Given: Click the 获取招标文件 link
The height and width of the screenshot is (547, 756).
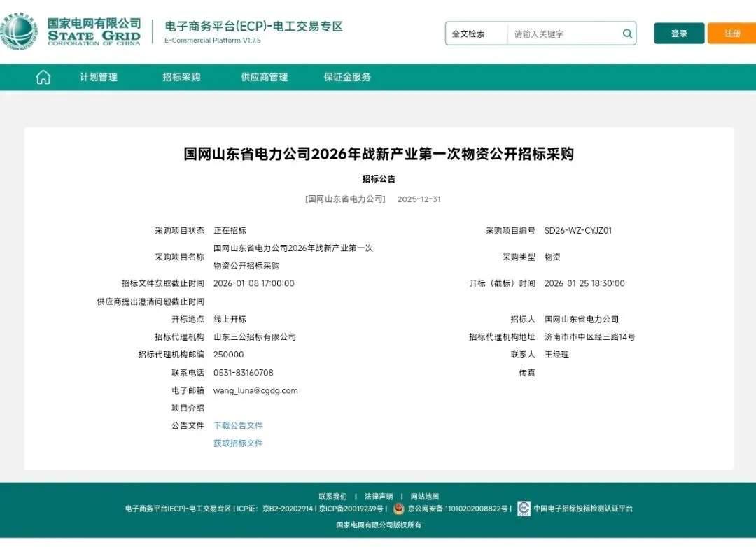Looking at the screenshot, I should click(x=238, y=443).
